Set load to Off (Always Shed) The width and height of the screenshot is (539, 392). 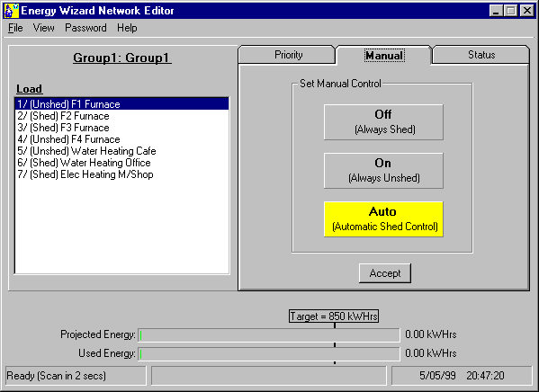click(x=383, y=122)
